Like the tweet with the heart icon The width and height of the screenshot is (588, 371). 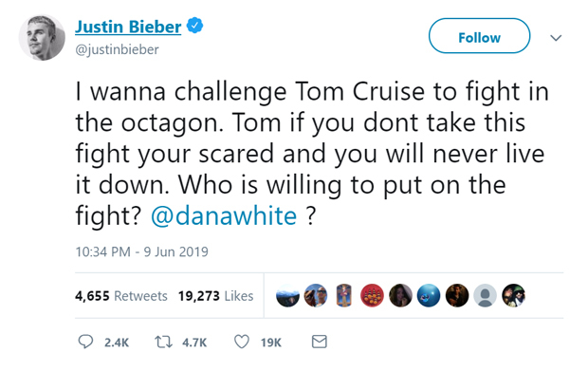[242, 342]
